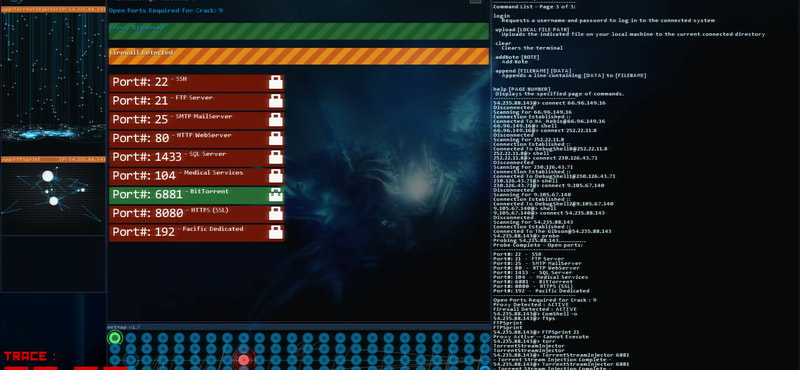Screen dimensions: 800x370
Task: Click the lock icon on Port 104 Medical Services
Action: (276, 176)
